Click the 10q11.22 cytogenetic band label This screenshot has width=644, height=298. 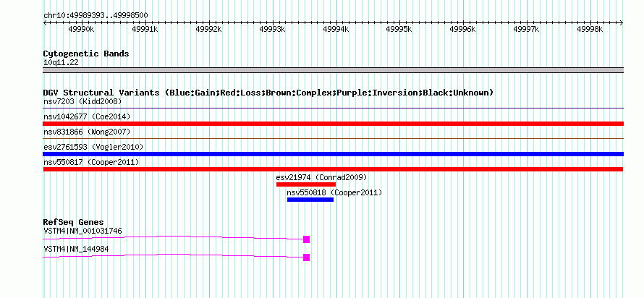(61, 63)
